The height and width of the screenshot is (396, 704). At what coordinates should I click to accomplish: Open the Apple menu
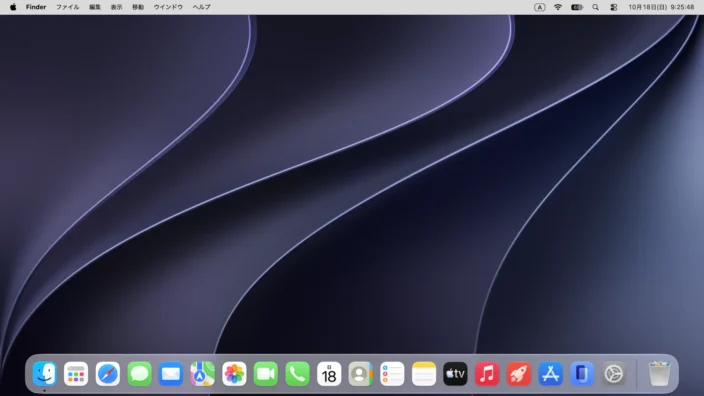13,7
